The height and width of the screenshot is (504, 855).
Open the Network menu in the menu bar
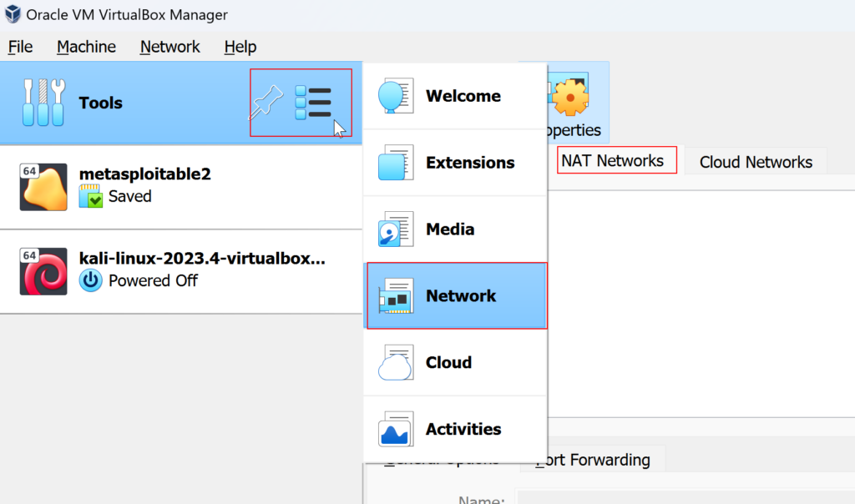pyautogui.click(x=169, y=47)
